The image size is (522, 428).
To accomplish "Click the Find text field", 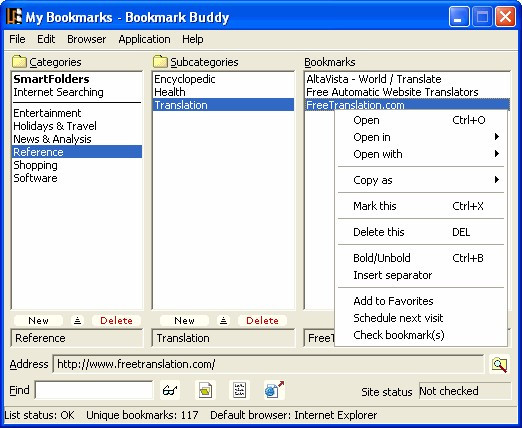I will 94,390.
